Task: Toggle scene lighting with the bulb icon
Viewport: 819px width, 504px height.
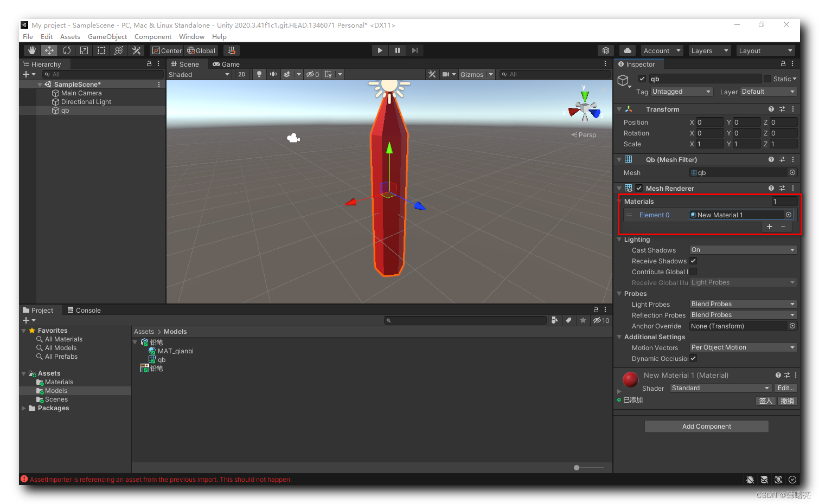Action: 259,74
